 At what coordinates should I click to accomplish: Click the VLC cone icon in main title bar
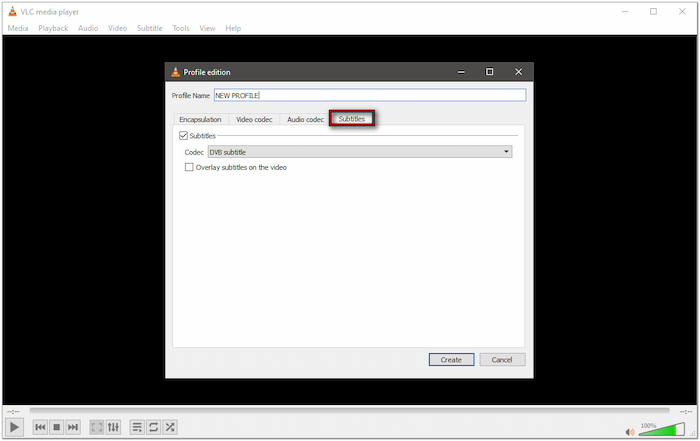[12, 12]
